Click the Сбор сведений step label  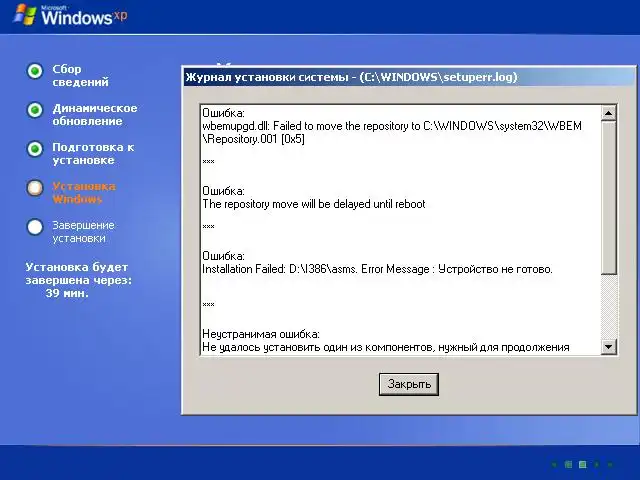point(80,76)
